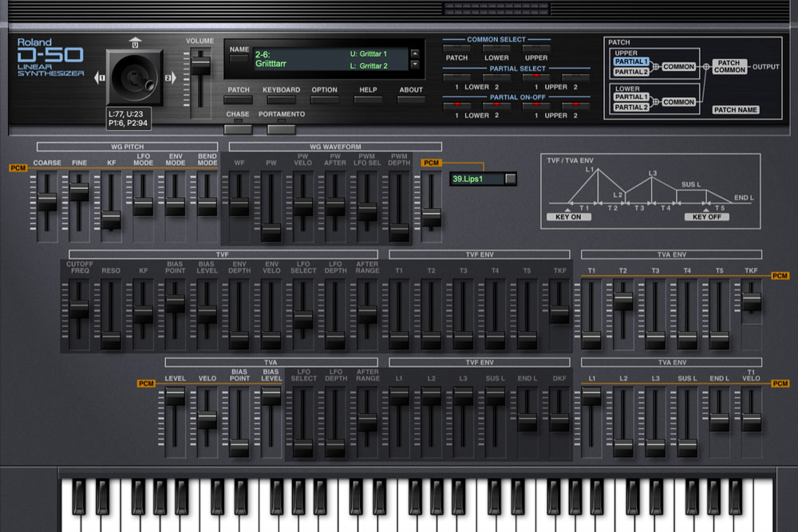Screen dimensions: 798x532
Task: Click the NAME button beside the display
Action: coord(239,58)
